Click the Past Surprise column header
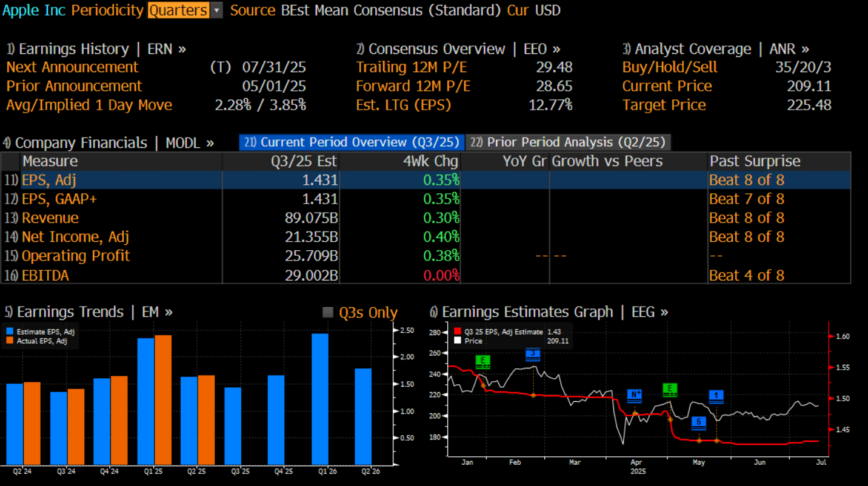Image resolution: width=868 pixels, height=486 pixels. click(x=779, y=161)
